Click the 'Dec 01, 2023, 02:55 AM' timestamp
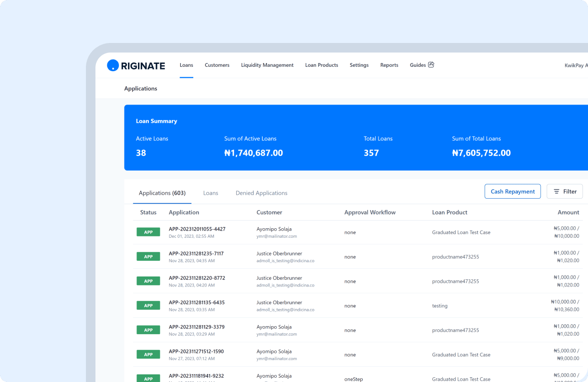Screen dimensions: 588x382 [x=191, y=236]
